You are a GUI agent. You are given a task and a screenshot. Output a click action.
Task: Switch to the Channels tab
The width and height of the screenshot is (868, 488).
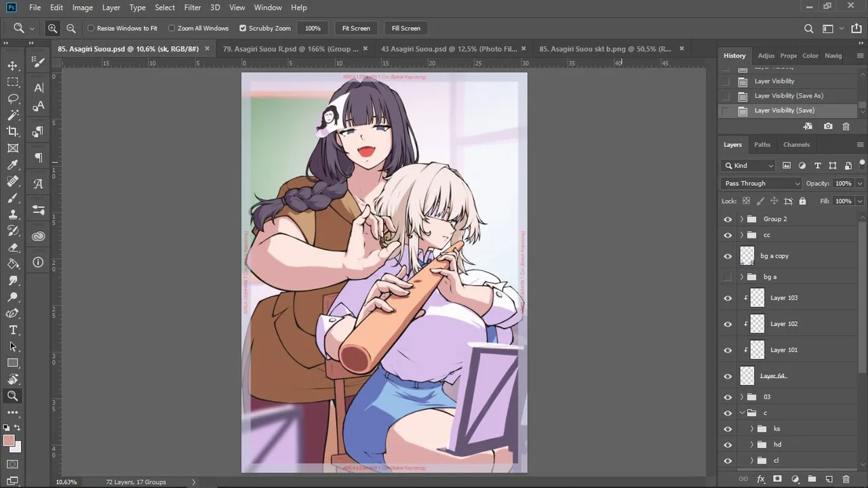[x=796, y=144]
